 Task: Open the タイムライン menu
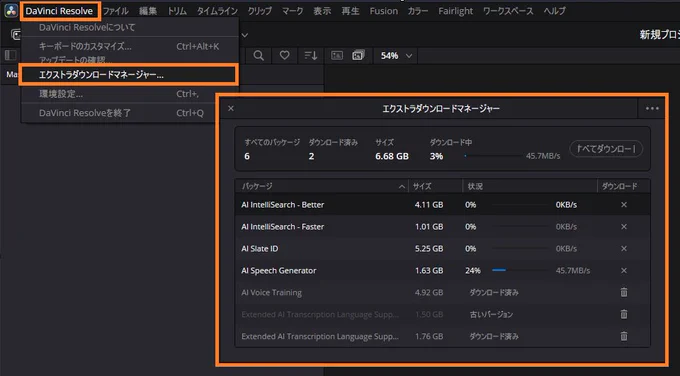point(217,11)
